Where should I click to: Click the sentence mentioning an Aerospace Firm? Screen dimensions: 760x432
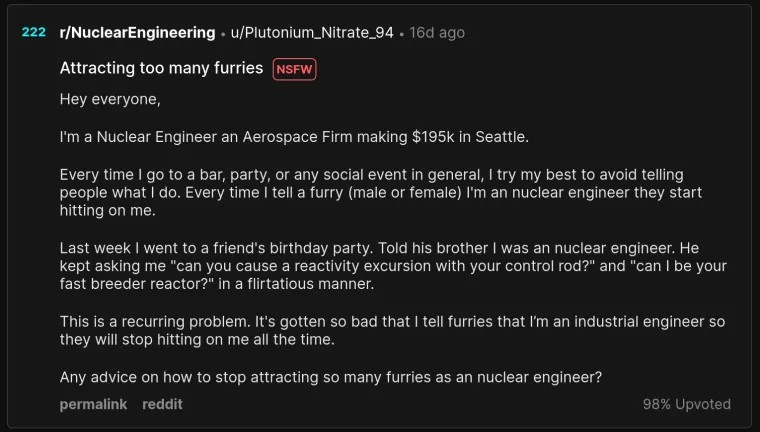pyautogui.click(x=294, y=137)
